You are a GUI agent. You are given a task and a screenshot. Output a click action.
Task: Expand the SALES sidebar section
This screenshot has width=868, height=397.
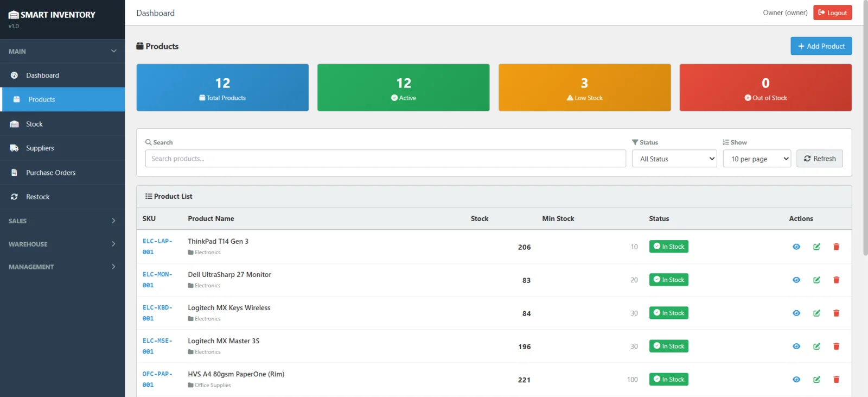(x=62, y=221)
